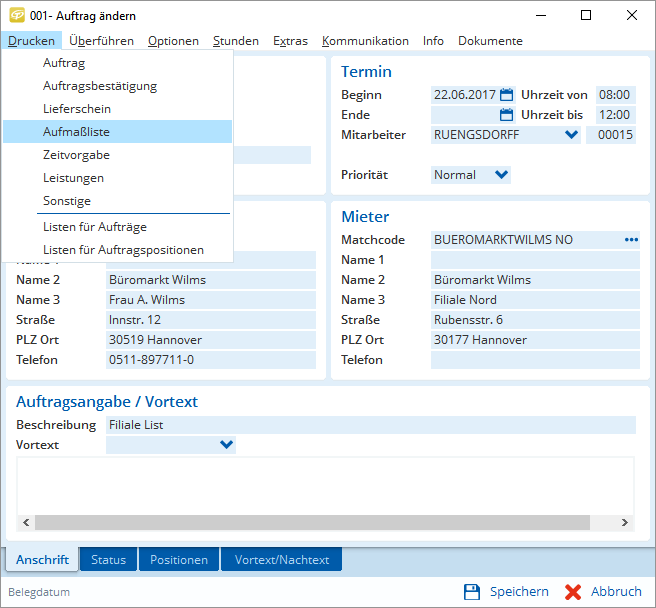Open the Stunden menu
Image resolution: width=656 pixels, height=608 pixels.
[x=236, y=41]
